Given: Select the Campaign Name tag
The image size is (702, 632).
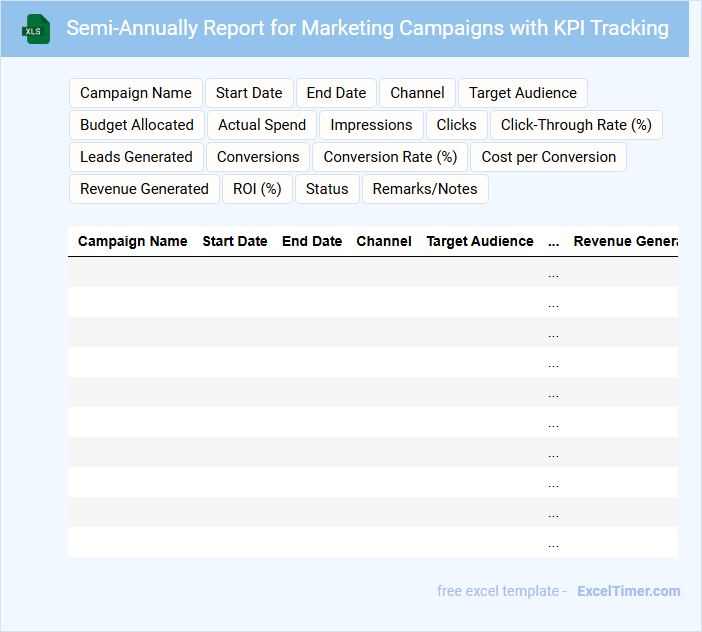Looking at the screenshot, I should [136, 93].
